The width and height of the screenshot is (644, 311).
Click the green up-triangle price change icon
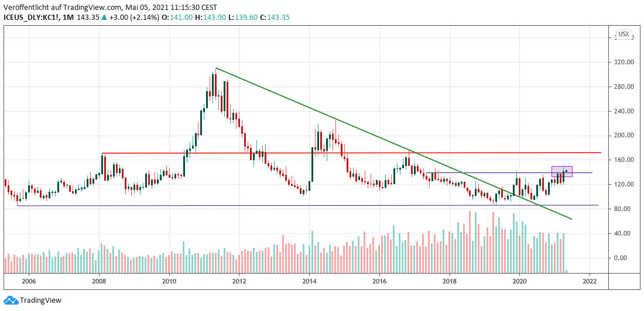[104, 17]
